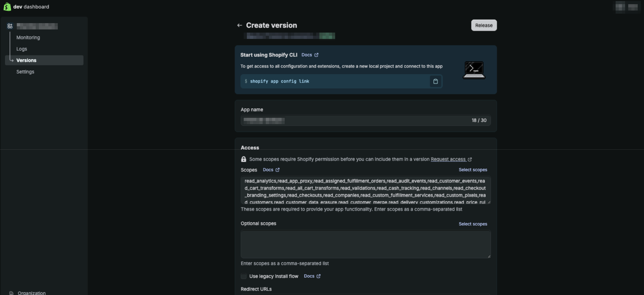The image size is (644, 295).
Task: Copy the shopify app config link command
Action: coord(435,81)
